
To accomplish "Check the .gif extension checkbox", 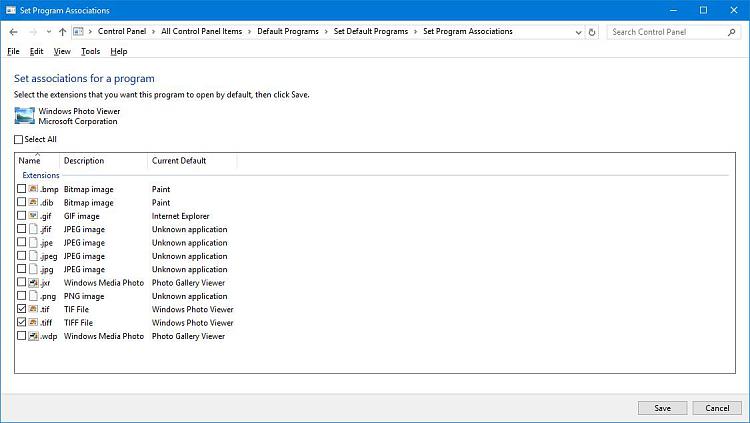I will point(22,215).
